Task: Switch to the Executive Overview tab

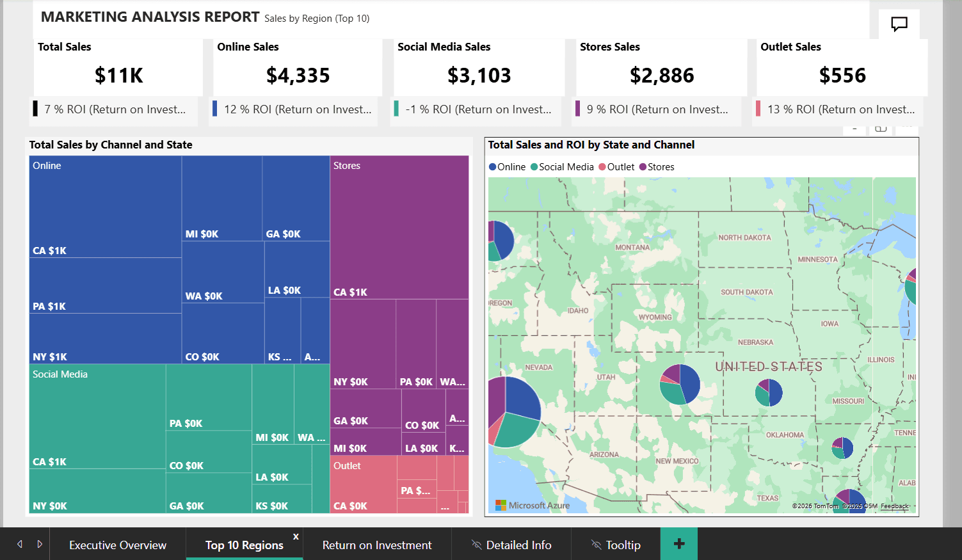Action: point(118,545)
